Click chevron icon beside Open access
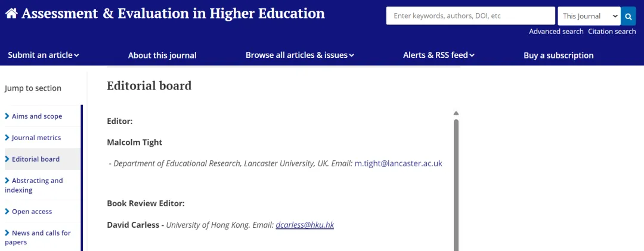 [7, 212]
